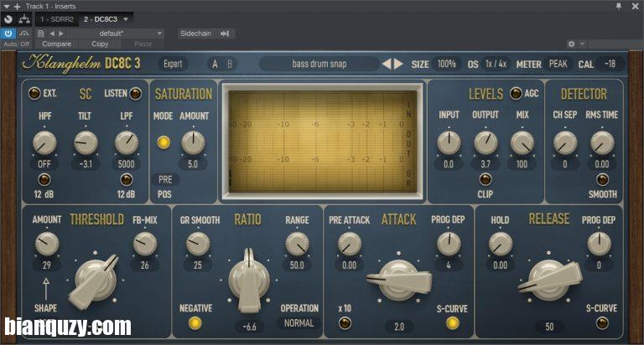
Task: Toggle HPF 12 dB slope LED
Action: coord(44,179)
